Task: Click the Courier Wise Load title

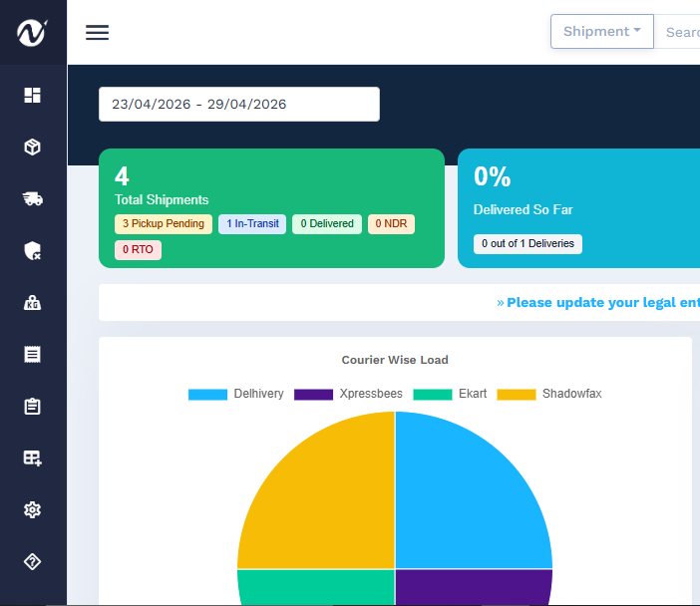Action: point(395,360)
